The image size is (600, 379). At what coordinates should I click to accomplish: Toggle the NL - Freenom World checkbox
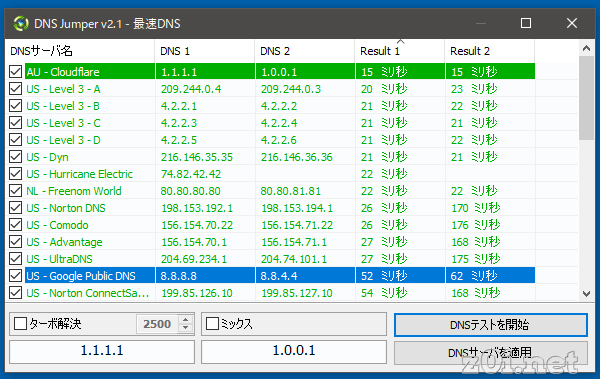point(15,191)
